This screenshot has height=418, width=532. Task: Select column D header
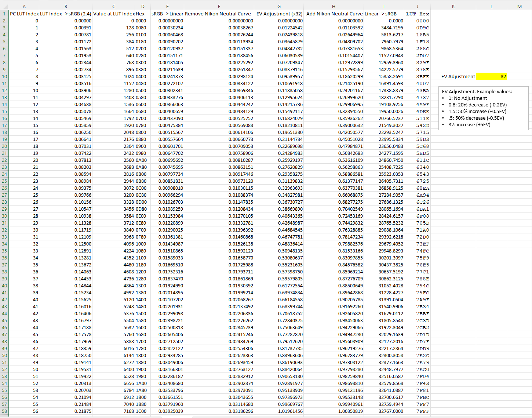(143, 6)
